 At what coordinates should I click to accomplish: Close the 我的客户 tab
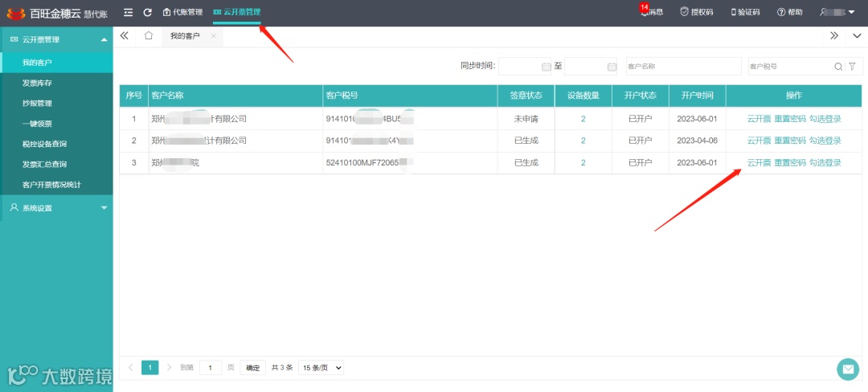tap(214, 36)
